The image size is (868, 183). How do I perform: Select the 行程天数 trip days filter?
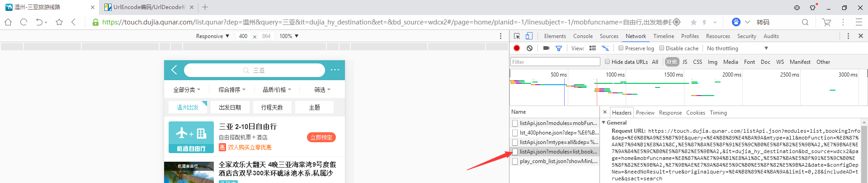[272, 107]
